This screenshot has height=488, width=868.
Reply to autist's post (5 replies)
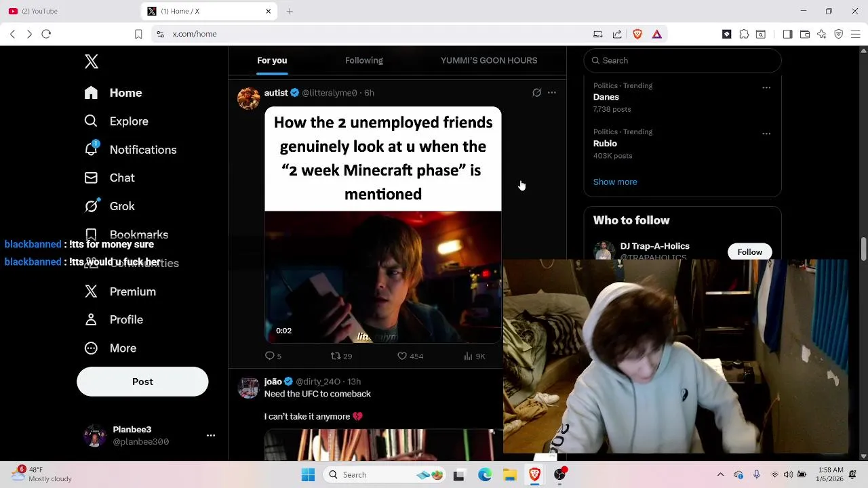[x=273, y=356]
